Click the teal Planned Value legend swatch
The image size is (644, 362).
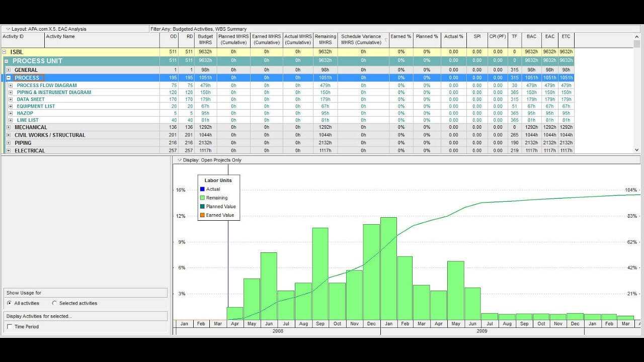point(202,206)
